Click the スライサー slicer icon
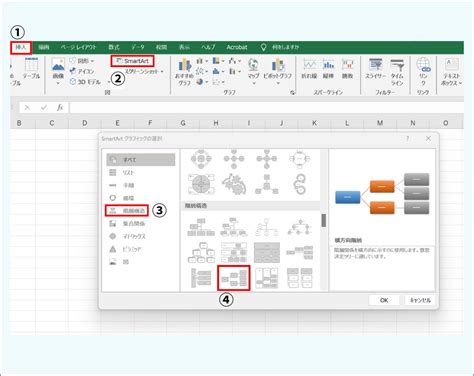The width and height of the screenshot is (474, 376). 376,69
